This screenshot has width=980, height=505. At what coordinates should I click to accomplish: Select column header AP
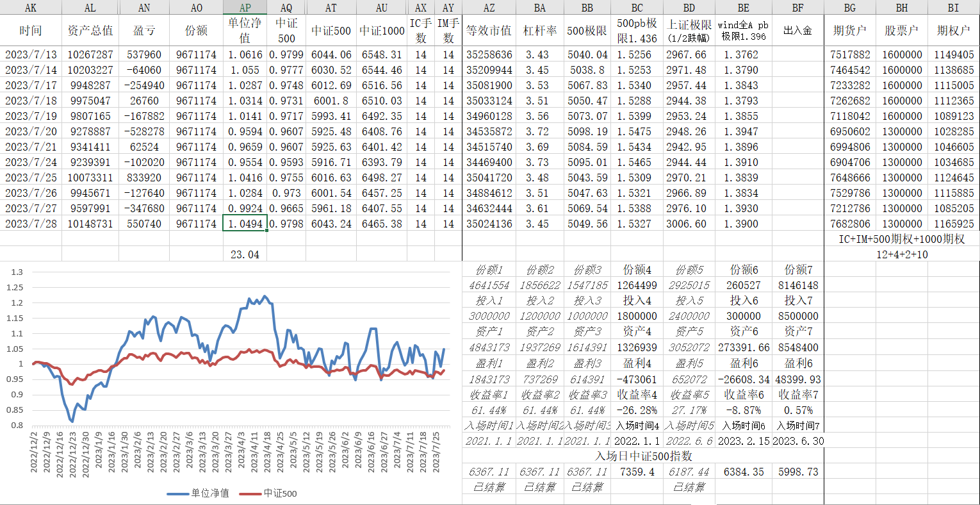pyautogui.click(x=245, y=8)
